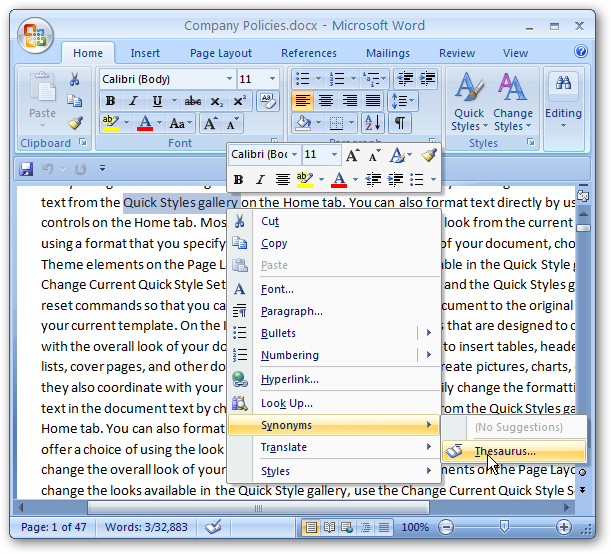
Task: Click the horizontal scrollbar thumb
Action: (258, 508)
